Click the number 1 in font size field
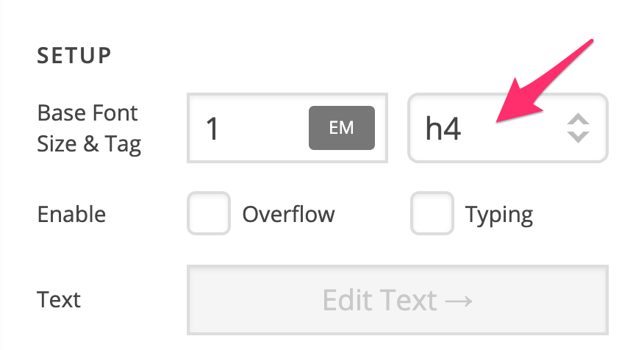The image size is (644, 350). [212, 129]
